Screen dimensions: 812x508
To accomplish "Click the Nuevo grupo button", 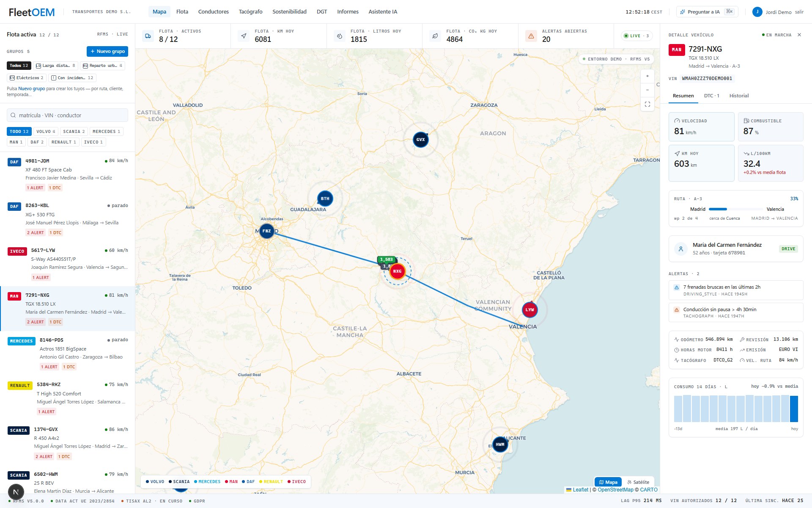I will point(107,51).
